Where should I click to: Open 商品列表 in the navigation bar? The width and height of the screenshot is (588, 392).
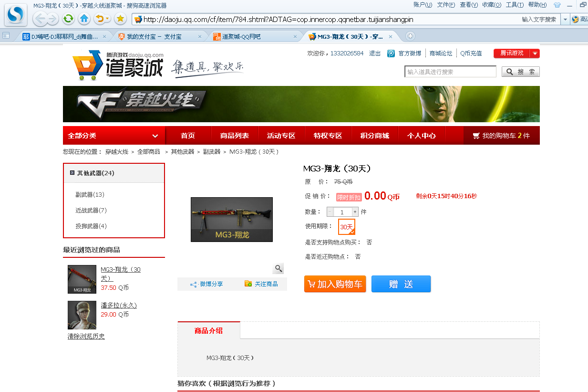pos(235,136)
